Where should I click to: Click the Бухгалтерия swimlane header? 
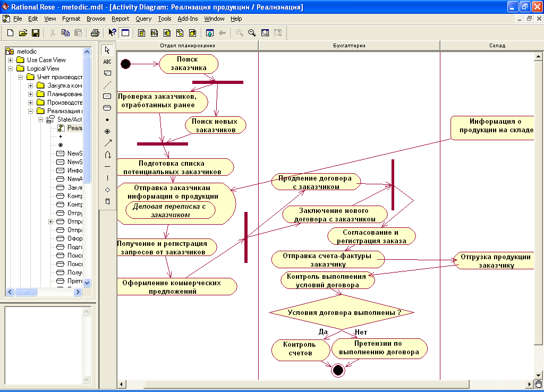pos(349,46)
